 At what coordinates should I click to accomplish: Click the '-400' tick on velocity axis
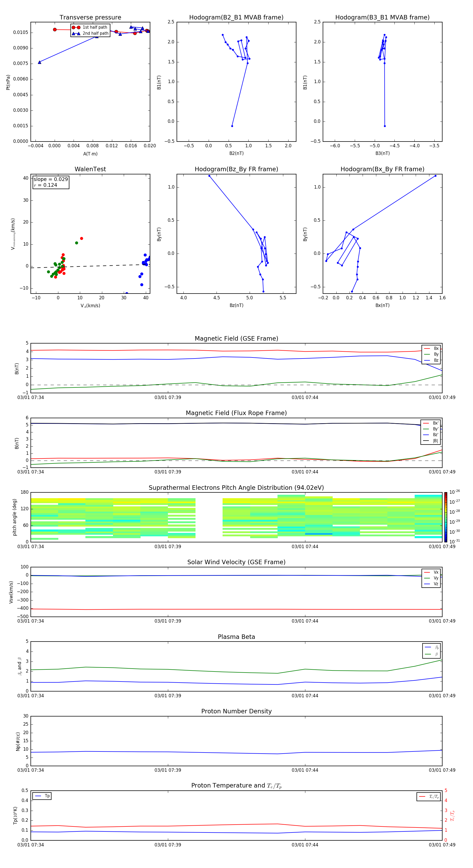click(23, 608)
